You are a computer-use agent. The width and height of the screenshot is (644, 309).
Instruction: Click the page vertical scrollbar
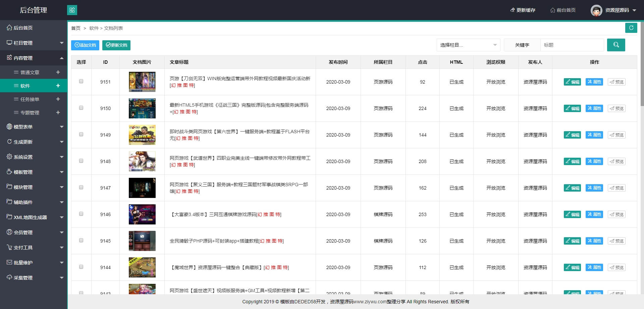(x=642, y=63)
